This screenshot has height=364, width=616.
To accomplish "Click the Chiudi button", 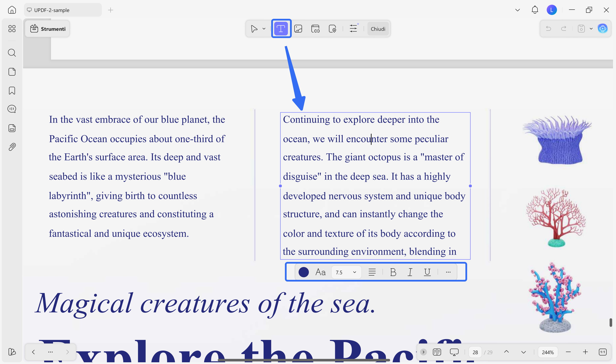I will point(378,29).
